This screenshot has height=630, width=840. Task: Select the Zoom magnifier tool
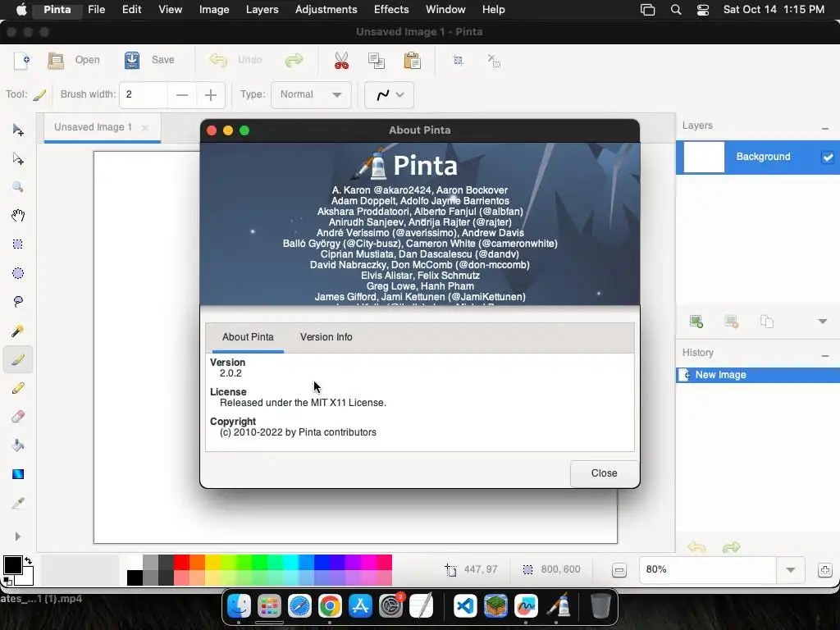coord(18,187)
